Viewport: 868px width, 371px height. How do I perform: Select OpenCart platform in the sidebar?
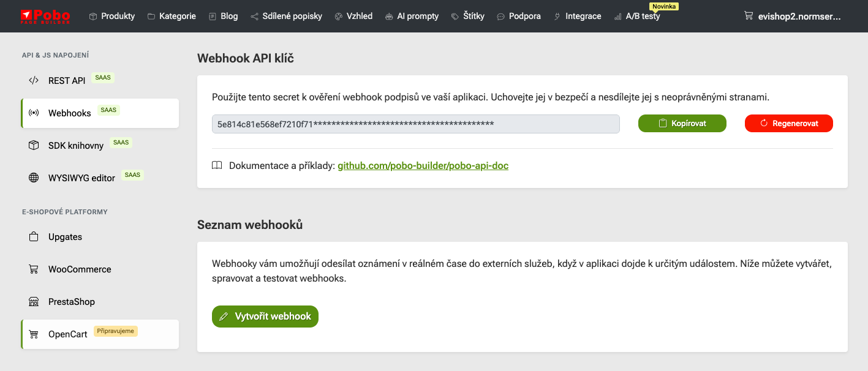point(68,334)
